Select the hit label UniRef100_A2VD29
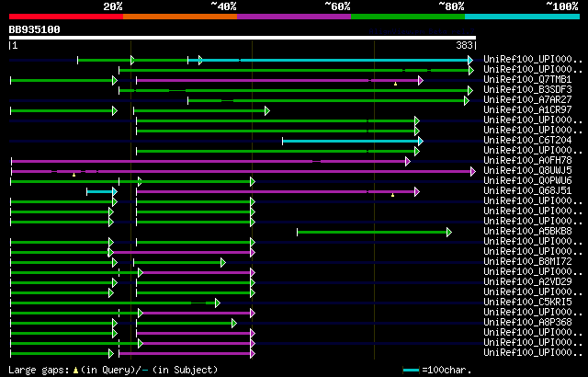This screenshot has height=377, width=588. pyautogui.click(x=527, y=282)
